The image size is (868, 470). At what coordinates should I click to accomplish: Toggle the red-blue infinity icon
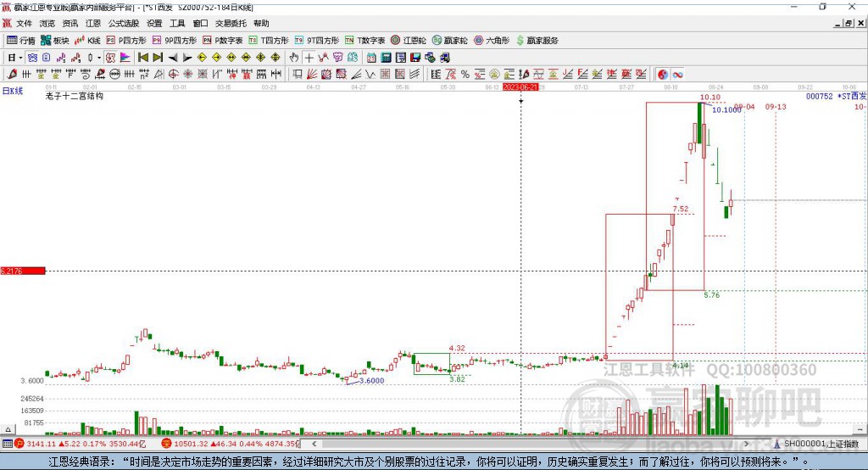[677, 75]
